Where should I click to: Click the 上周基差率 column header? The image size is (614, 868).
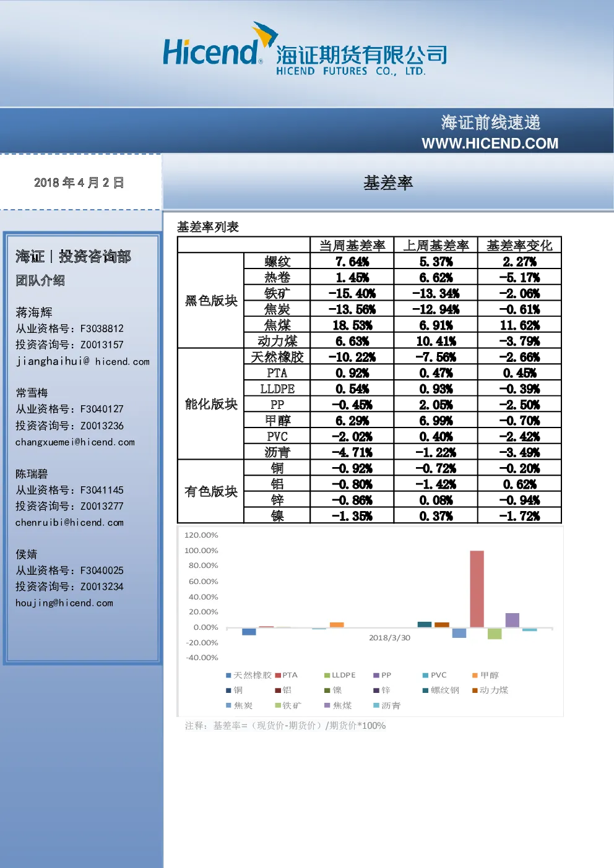click(x=436, y=245)
